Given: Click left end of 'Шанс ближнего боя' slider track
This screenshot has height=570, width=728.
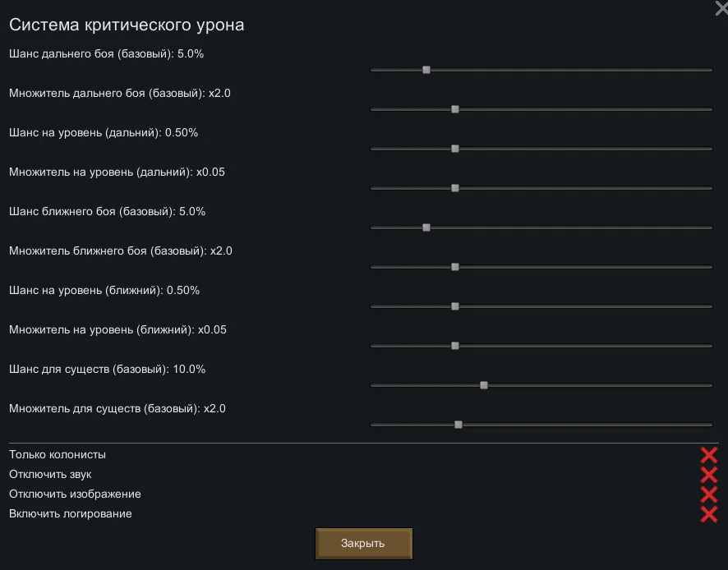Looking at the screenshot, I should (374, 228).
